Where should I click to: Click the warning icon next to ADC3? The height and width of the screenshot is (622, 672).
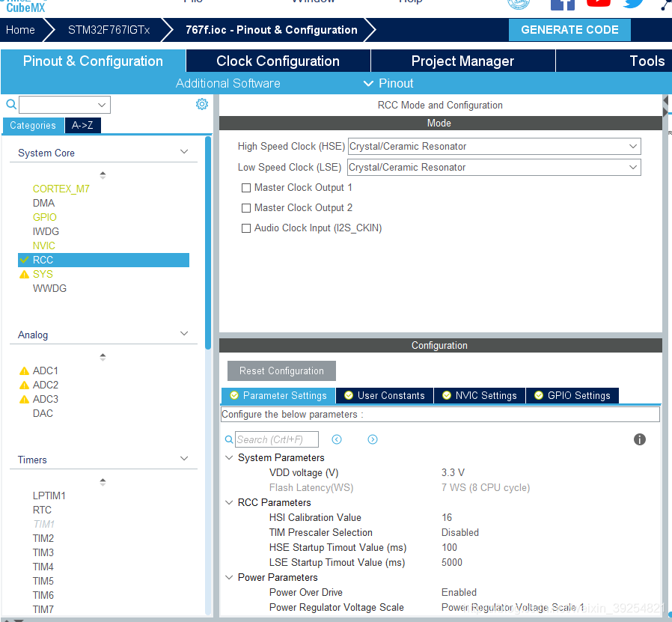click(25, 399)
